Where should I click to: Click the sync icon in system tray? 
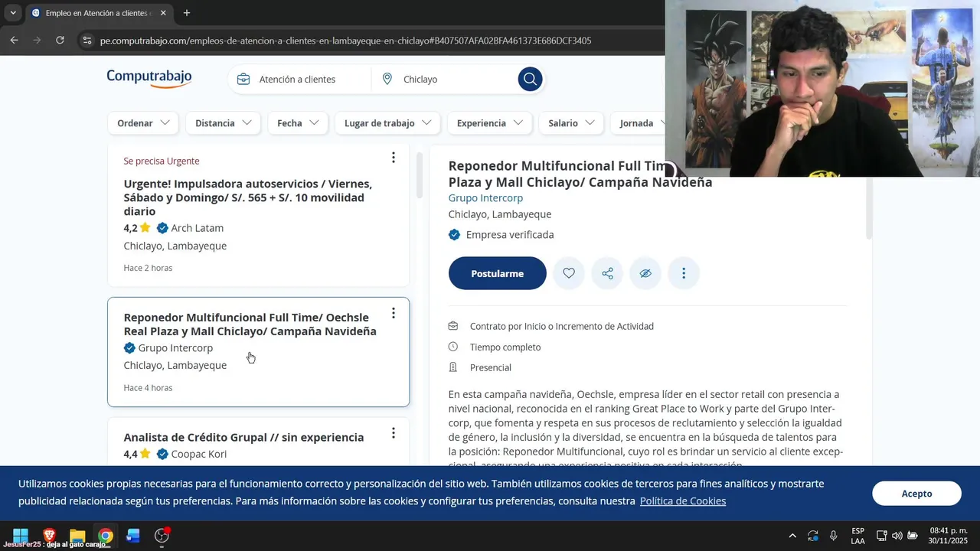pos(813,536)
